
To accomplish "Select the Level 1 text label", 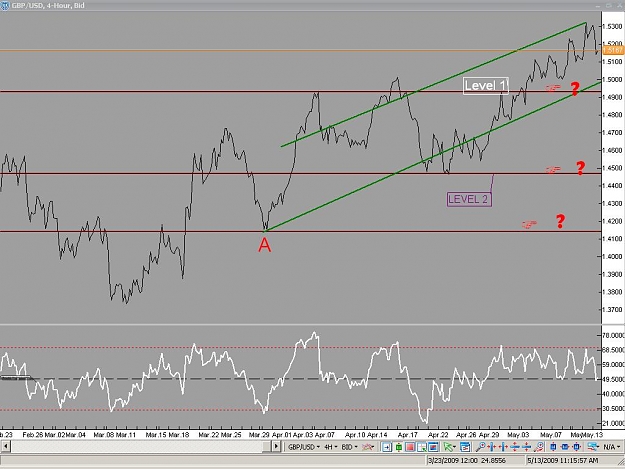I will 485,86.
